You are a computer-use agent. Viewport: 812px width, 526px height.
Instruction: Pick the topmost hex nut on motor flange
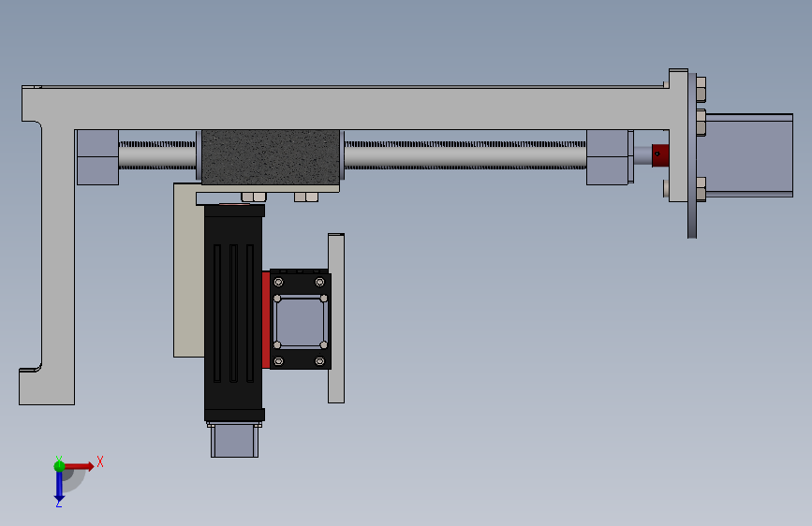(701, 89)
